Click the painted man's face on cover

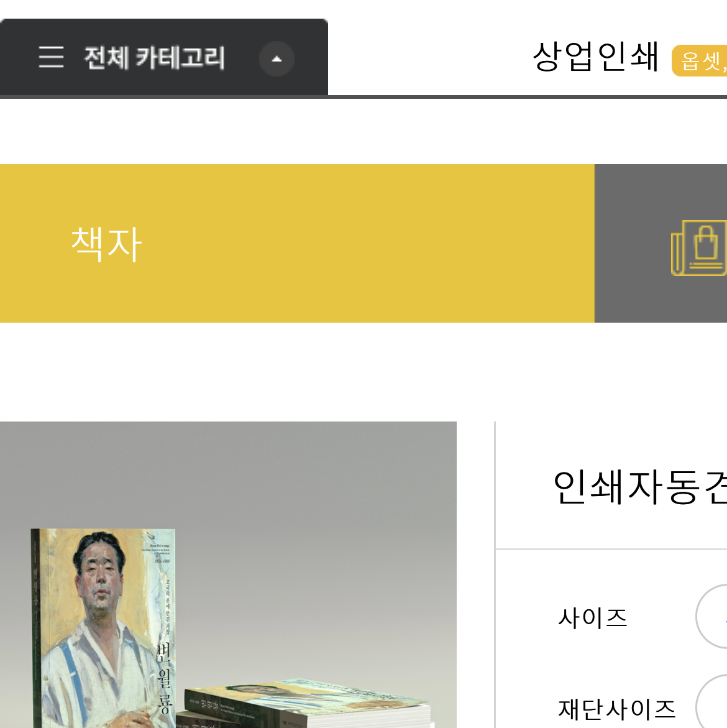[x=101, y=577]
